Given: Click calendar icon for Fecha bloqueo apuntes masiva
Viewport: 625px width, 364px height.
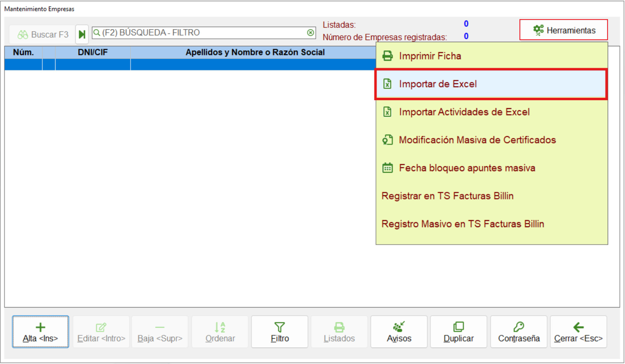Looking at the screenshot, I should [387, 168].
